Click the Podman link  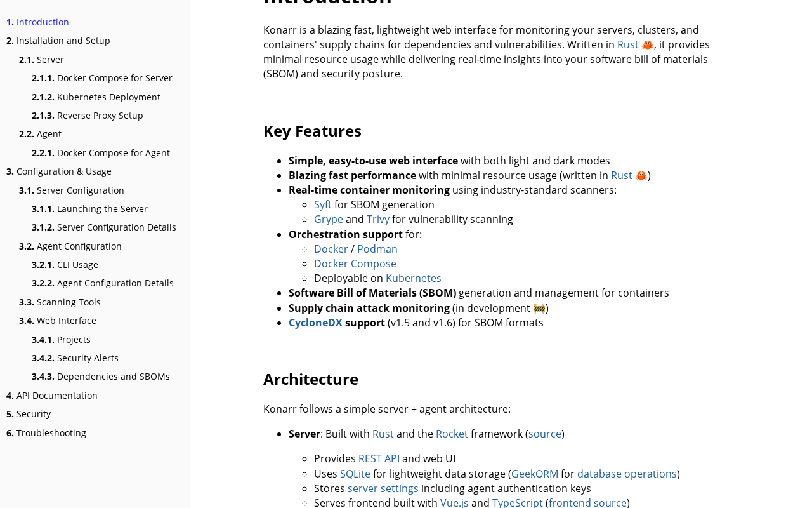[377, 249]
